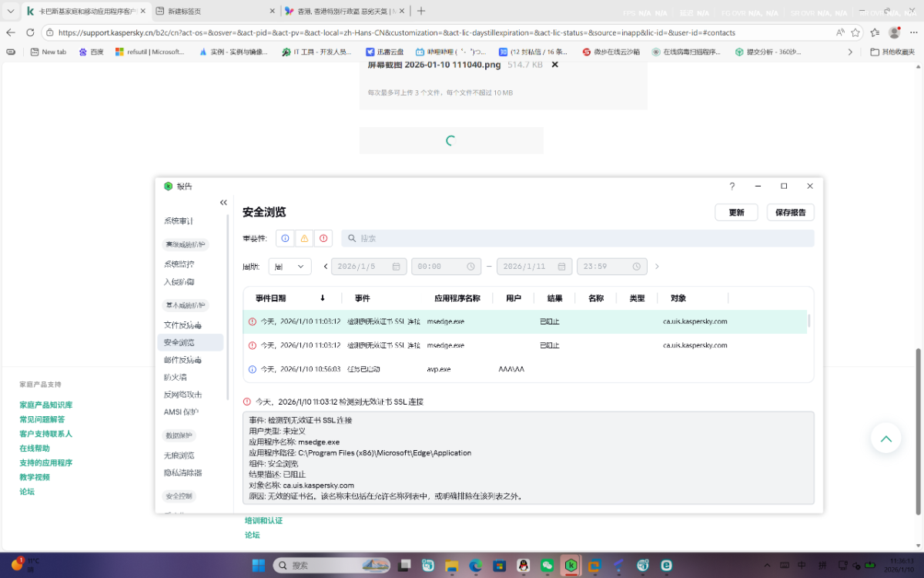Open 邮件反病毒 in report sidebar
The width and height of the screenshot is (924, 578).
click(182, 360)
